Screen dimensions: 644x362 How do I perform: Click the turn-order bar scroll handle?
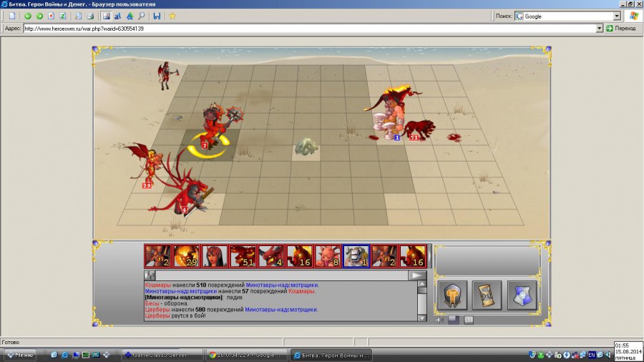tap(429, 255)
